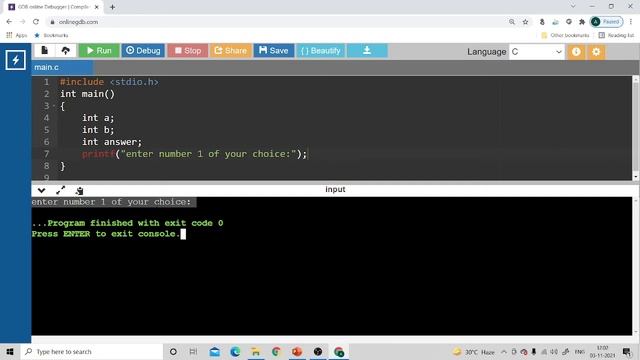The image size is (640, 360).
Task: Open the Reading list
Action: (x=616, y=36)
